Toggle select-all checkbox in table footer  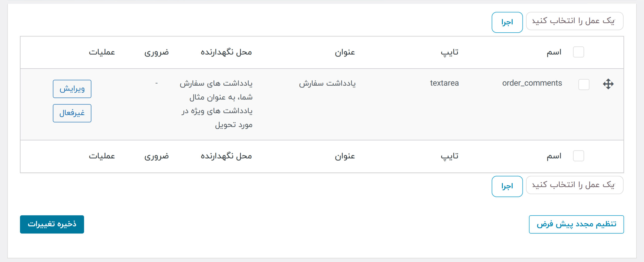coord(578,156)
